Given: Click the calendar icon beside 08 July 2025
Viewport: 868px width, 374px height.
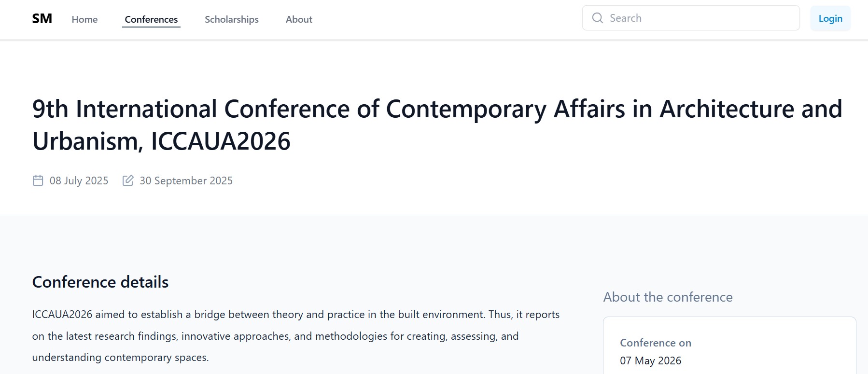Looking at the screenshot, I should (x=38, y=180).
